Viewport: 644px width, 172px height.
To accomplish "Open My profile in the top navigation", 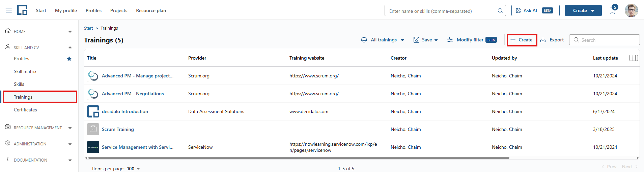I will click(66, 10).
